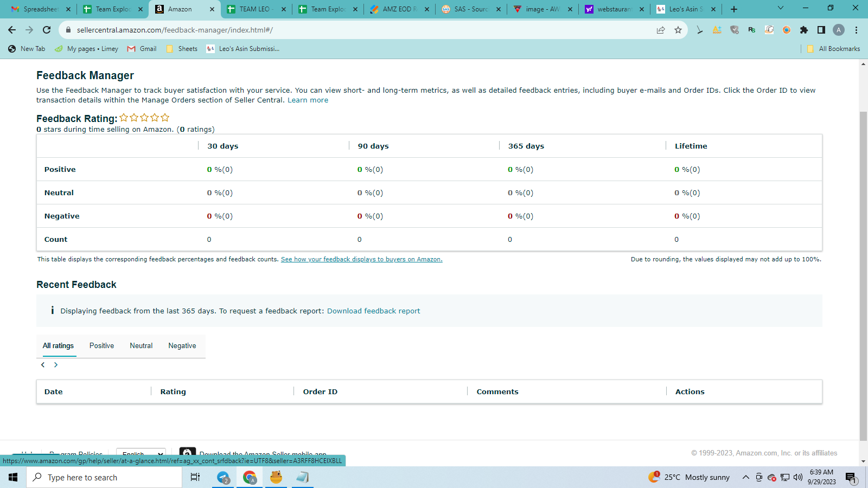Open the Learn more link
Image resolution: width=868 pixels, height=488 pixels.
(x=308, y=100)
